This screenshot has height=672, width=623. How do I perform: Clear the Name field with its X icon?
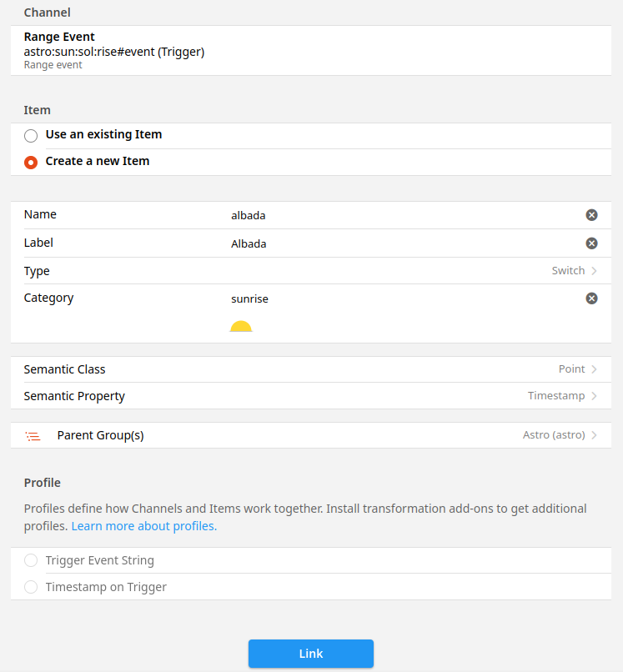click(591, 215)
